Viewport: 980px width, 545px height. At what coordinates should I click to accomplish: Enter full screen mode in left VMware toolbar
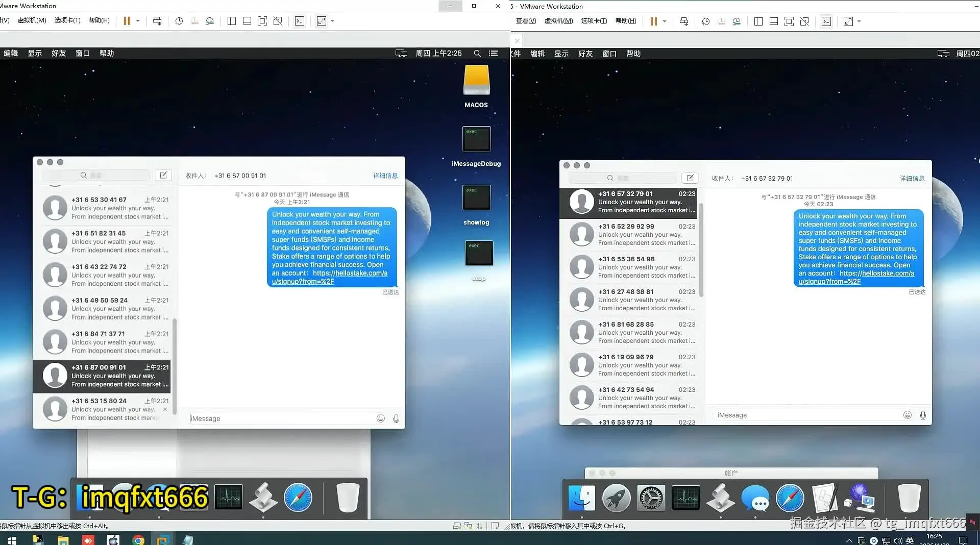click(262, 21)
